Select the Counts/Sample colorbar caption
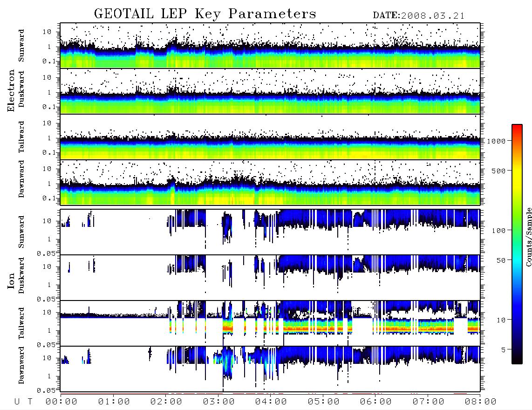The width and height of the screenshot is (532, 410). click(x=528, y=237)
